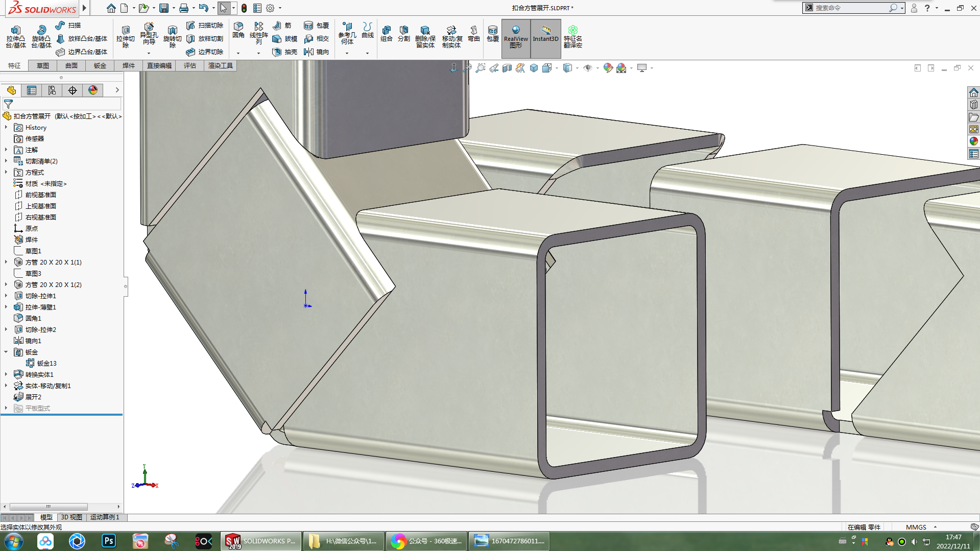980x551 pixels.
Task: Open the 评估 evaluate tab
Action: pyautogui.click(x=190, y=65)
